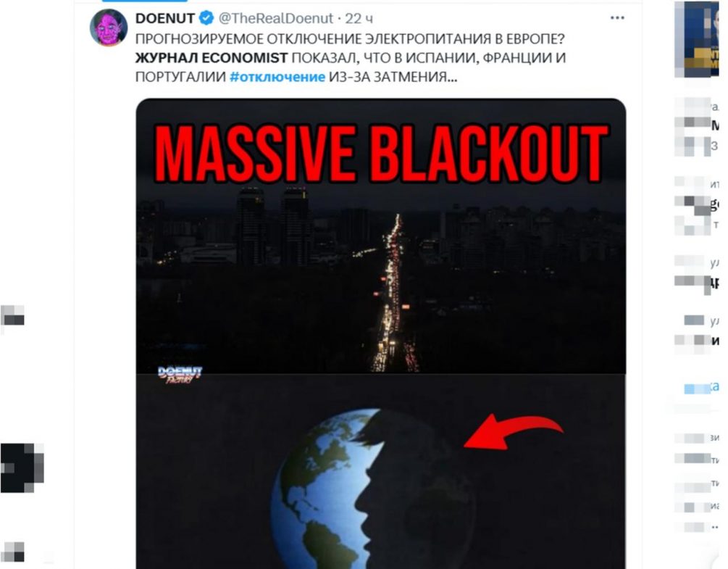Click the blue verified badge beside DOENUT
Screen dimensions: 728x569
coord(206,17)
